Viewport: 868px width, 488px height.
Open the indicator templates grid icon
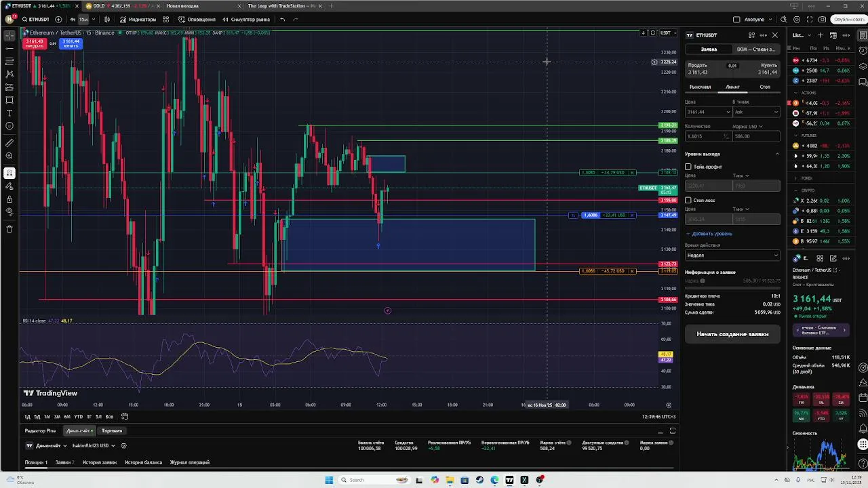tap(165, 20)
